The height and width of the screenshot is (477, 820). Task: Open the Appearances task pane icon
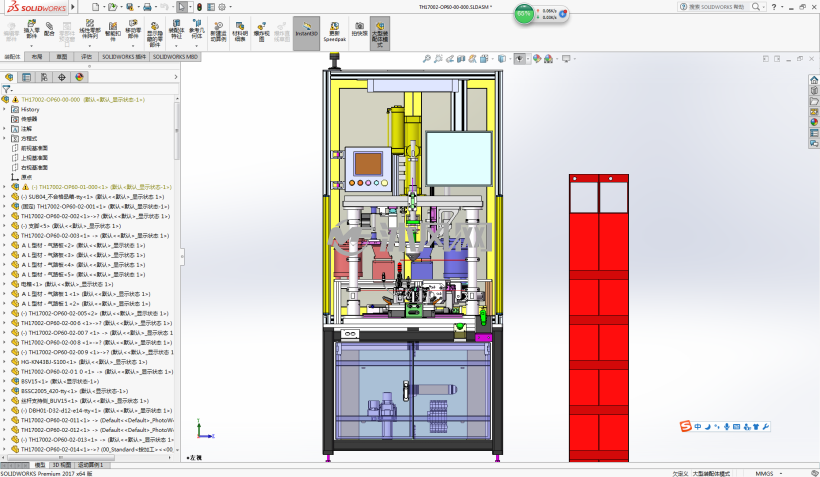point(814,122)
